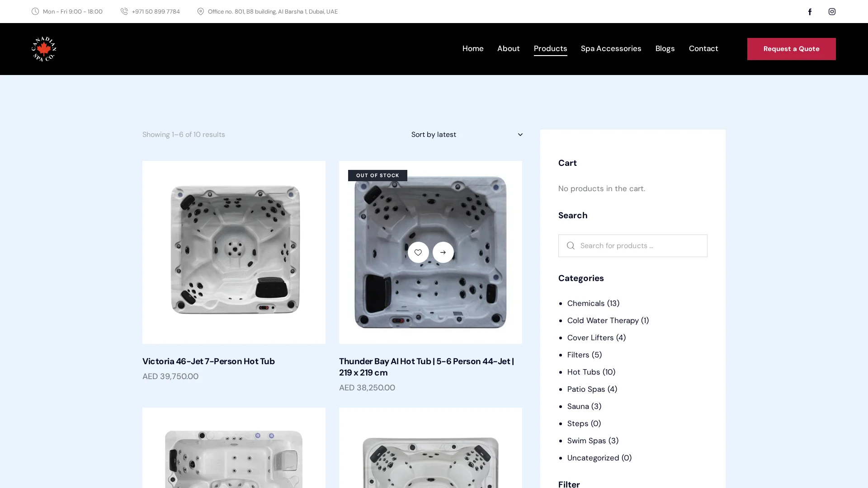Click the phone icon beside +971 number
Screen dimensions: 868x488
click(124, 11)
